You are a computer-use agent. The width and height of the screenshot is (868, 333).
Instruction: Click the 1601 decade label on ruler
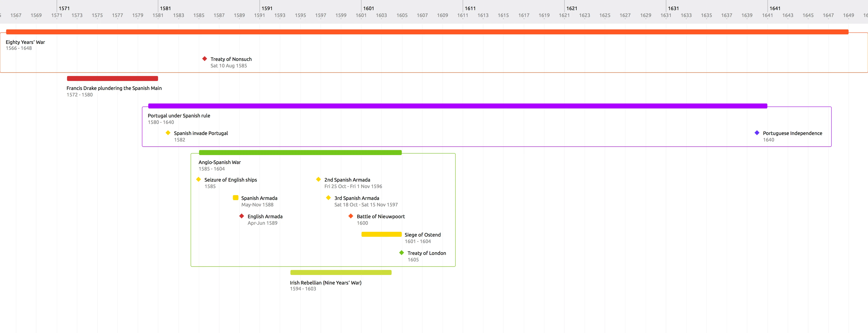368,8
